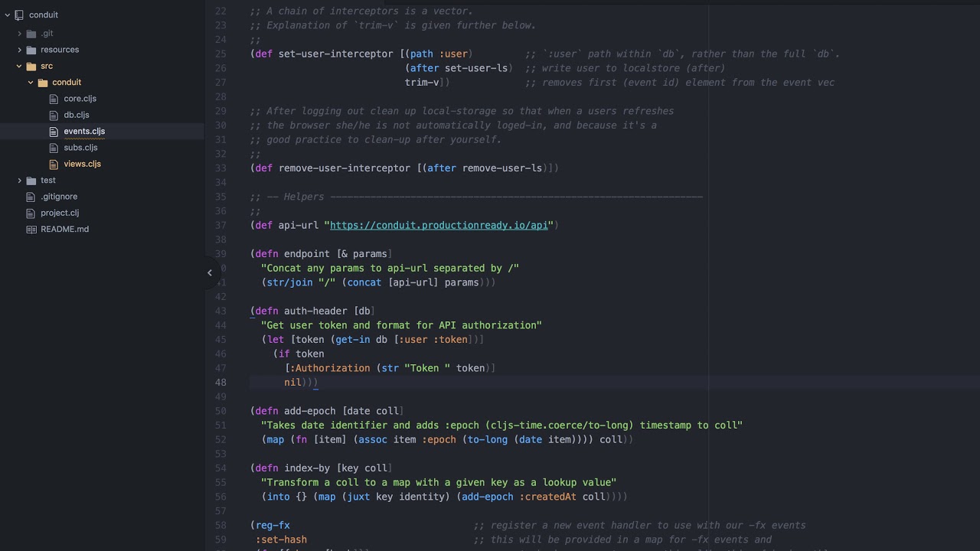
Task: Select the conduit root project label
Action: pyautogui.click(x=44, y=15)
